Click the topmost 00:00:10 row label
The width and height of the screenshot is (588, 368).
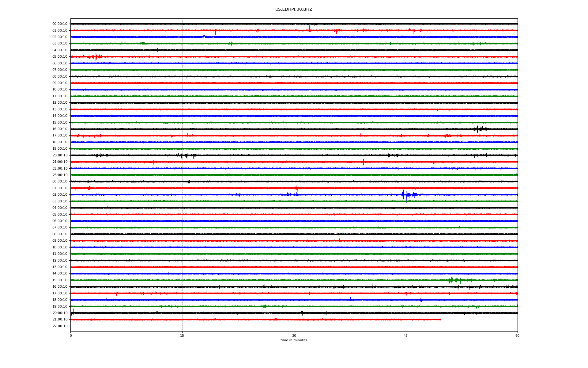60,24
